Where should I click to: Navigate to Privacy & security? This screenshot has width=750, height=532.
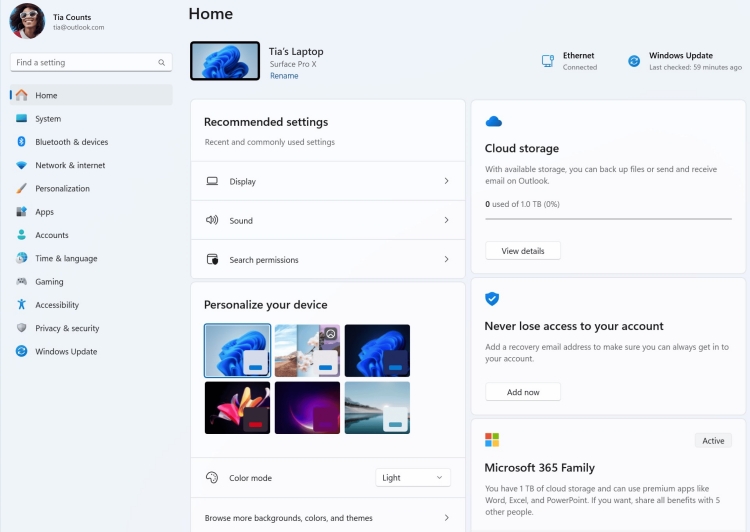(x=91, y=328)
